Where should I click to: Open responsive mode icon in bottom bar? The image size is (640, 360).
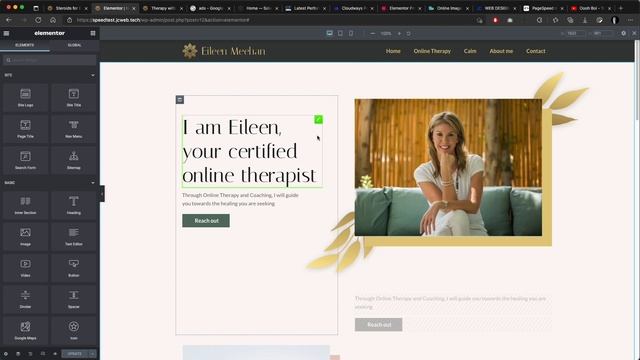(x=42, y=354)
